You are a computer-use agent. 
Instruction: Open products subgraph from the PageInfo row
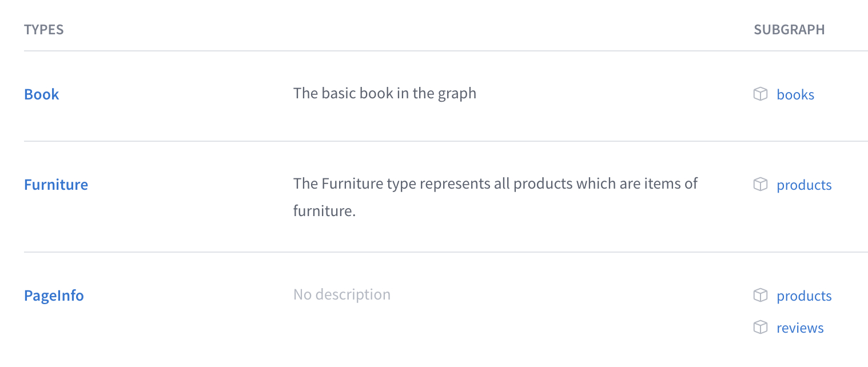coord(803,296)
